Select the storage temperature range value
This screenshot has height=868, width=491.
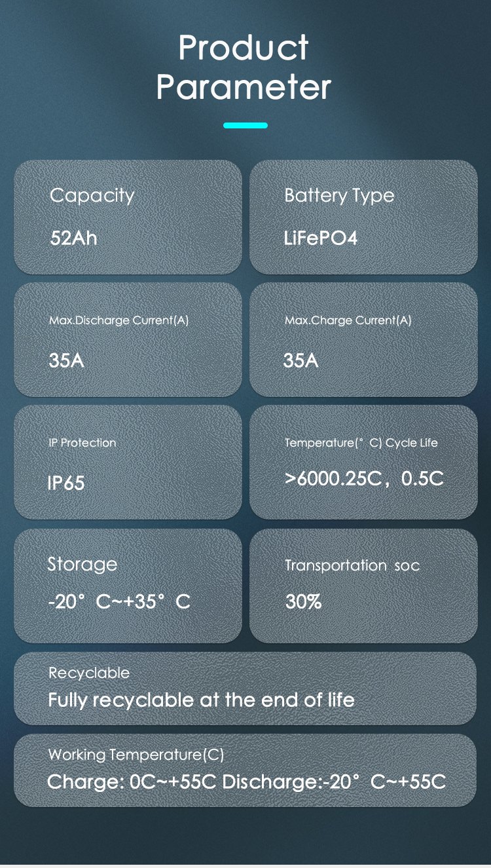tap(119, 601)
